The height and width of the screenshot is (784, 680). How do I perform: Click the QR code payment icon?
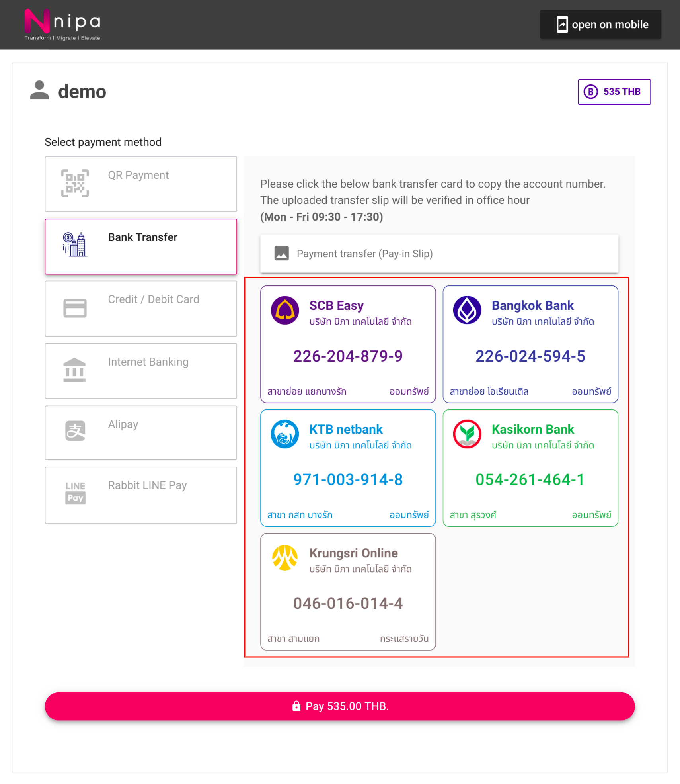point(75,183)
